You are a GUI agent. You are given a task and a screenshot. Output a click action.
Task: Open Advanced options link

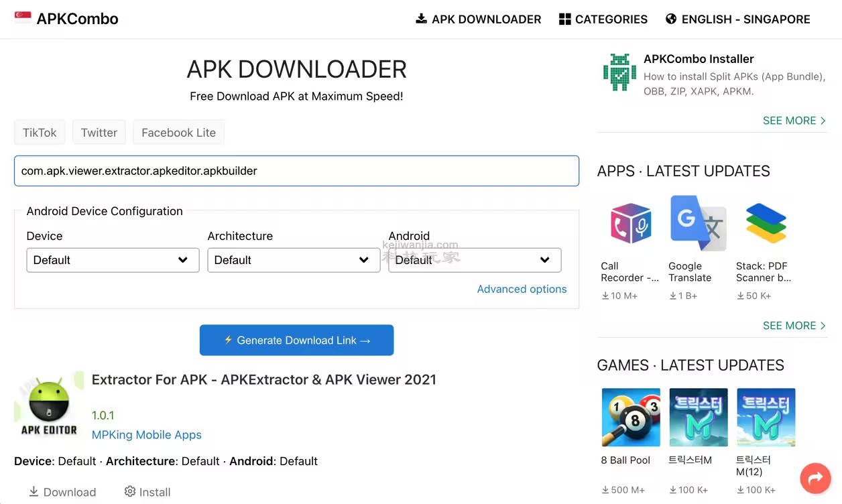pyautogui.click(x=522, y=289)
